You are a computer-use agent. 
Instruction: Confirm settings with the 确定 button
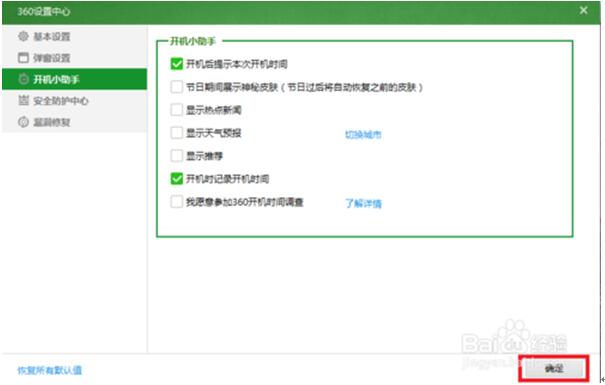click(554, 368)
